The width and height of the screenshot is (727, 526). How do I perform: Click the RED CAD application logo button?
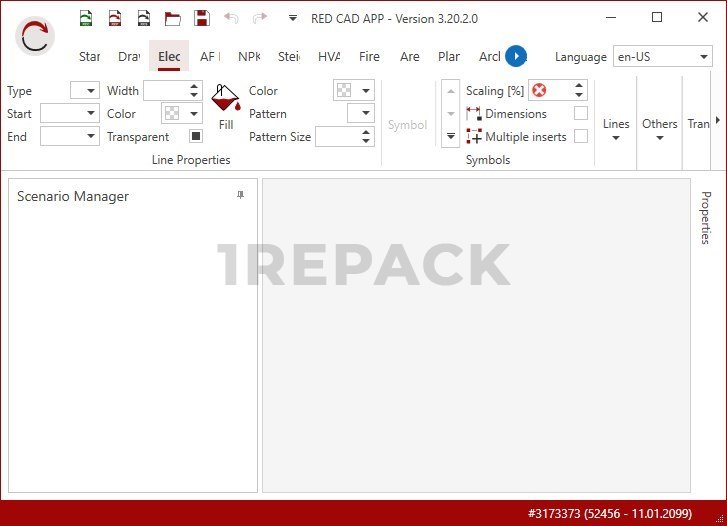point(35,37)
